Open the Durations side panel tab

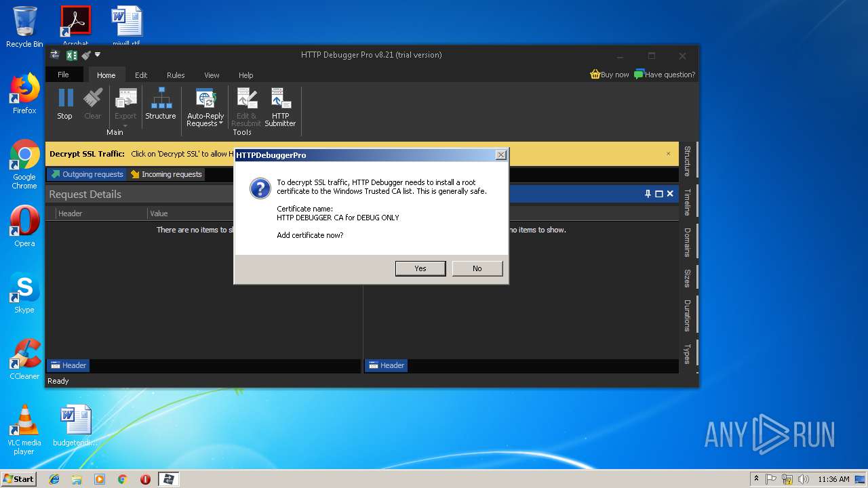pyautogui.click(x=687, y=315)
